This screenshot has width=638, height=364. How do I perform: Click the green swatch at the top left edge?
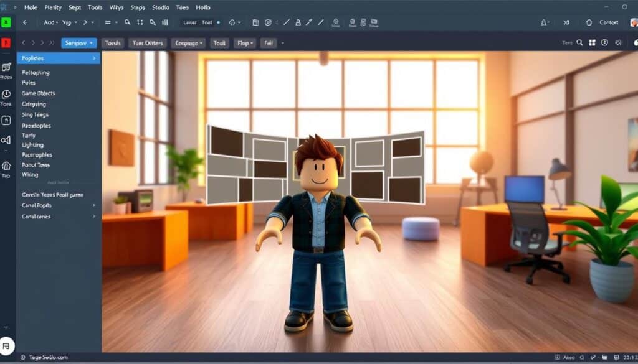click(7, 22)
